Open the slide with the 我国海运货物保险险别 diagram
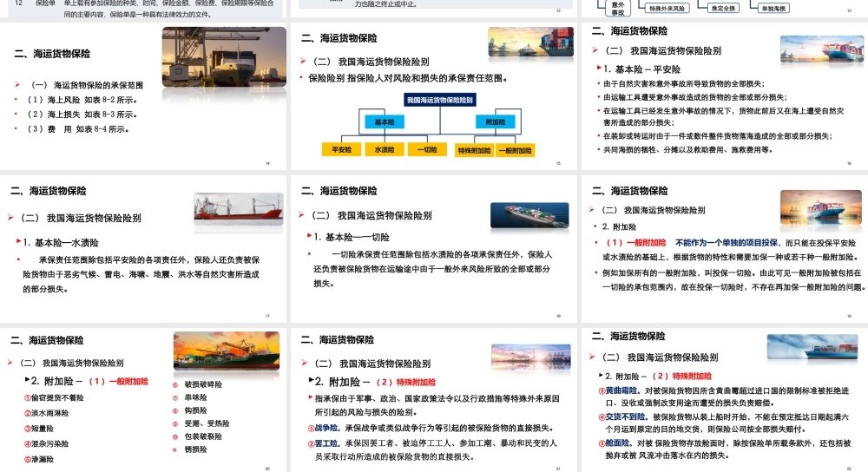The image size is (868, 472). pyautogui.click(x=434, y=96)
